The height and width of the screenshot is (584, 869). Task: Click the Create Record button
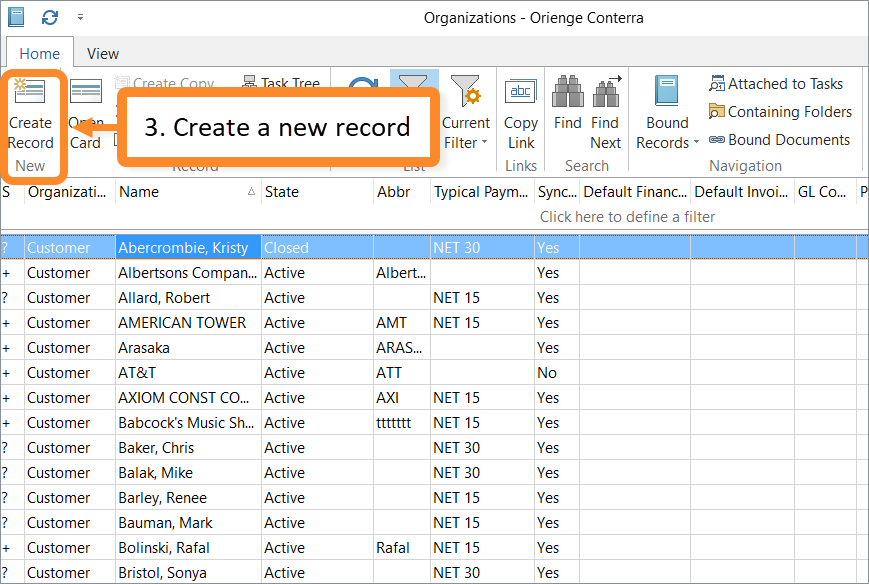[x=30, y=115]
